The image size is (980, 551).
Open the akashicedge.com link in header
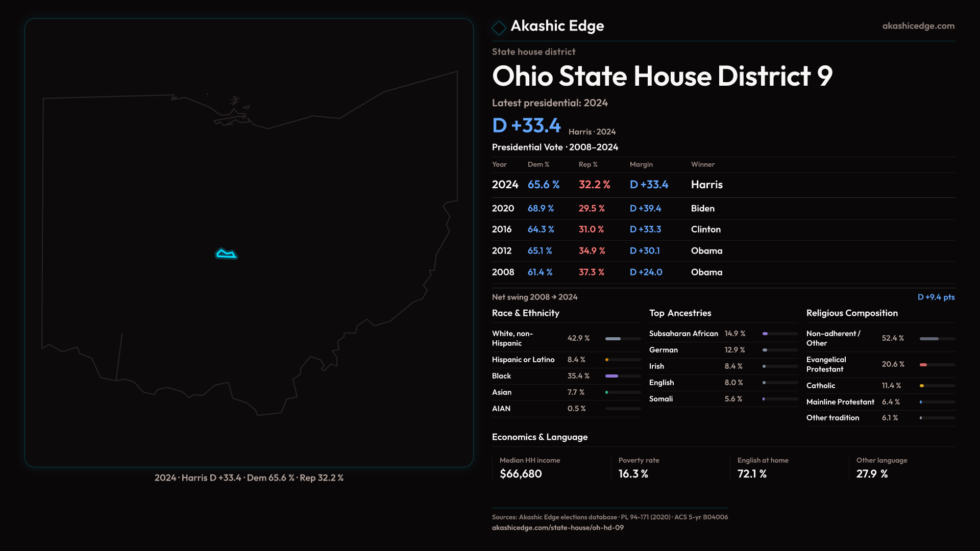tap(918, 26)
